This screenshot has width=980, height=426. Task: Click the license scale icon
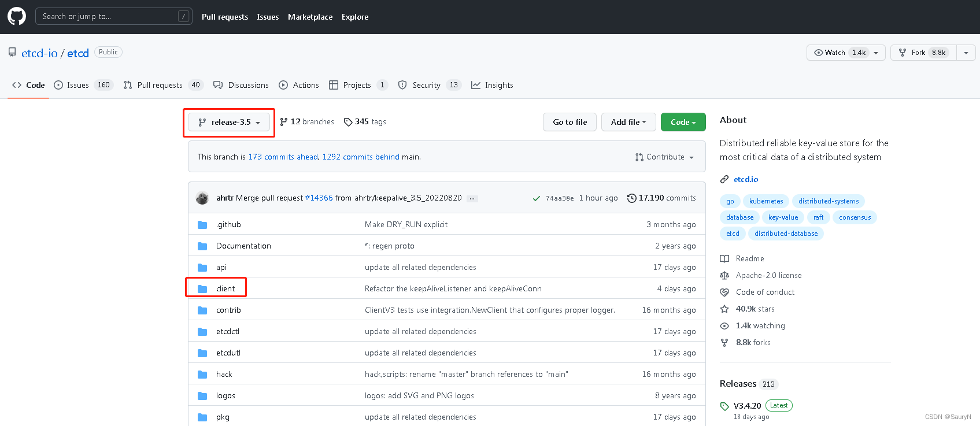[x=724, y=276]
